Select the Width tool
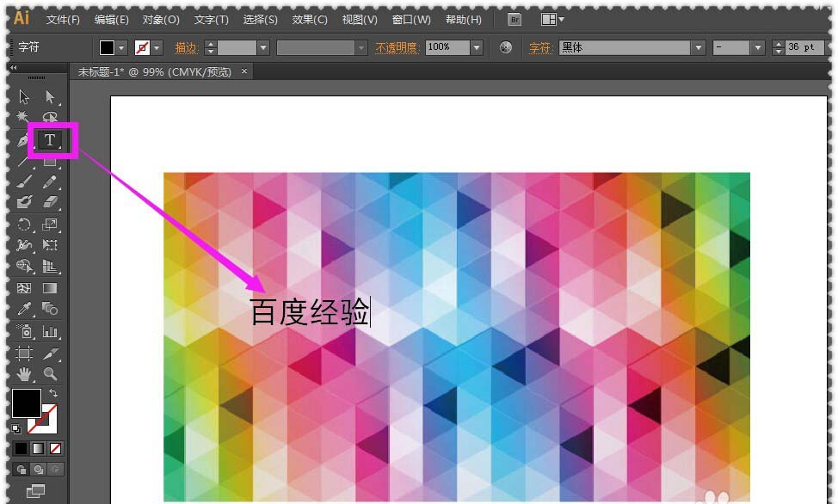The height and width of the screenshot is (504, 838). tap(24, 245)
